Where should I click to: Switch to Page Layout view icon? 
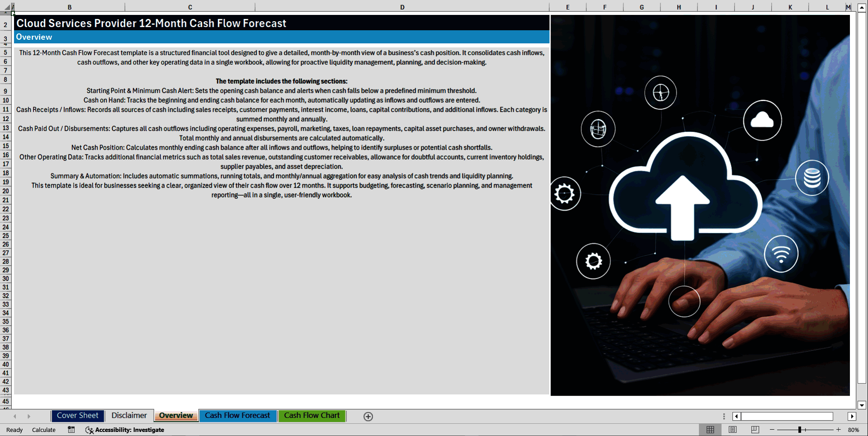(x=732, y=430)
